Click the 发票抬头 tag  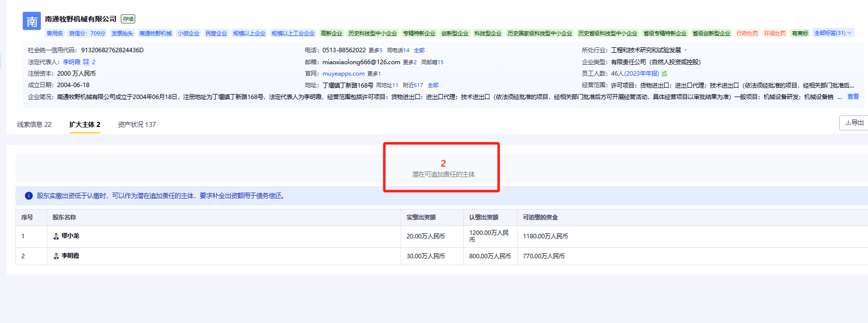[122, 33]
